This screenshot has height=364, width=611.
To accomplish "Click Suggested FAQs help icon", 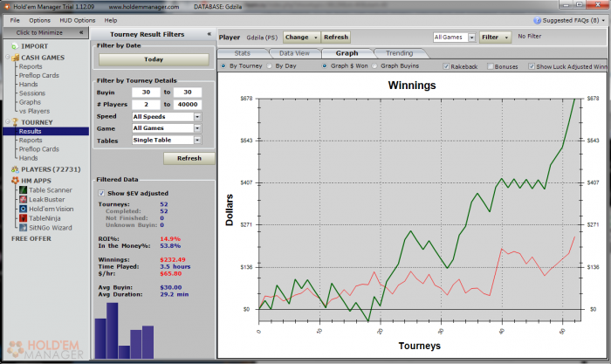I will 537,20.
